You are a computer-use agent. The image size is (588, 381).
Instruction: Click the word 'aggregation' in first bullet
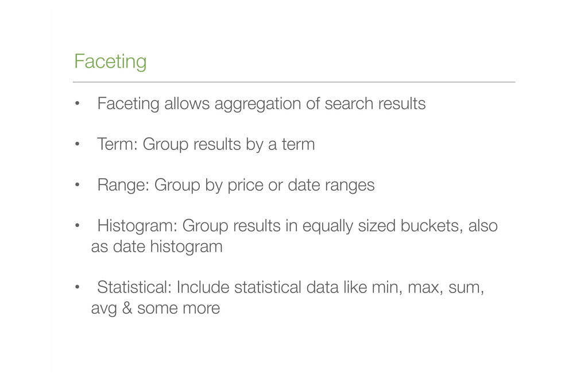click(258, 105)
